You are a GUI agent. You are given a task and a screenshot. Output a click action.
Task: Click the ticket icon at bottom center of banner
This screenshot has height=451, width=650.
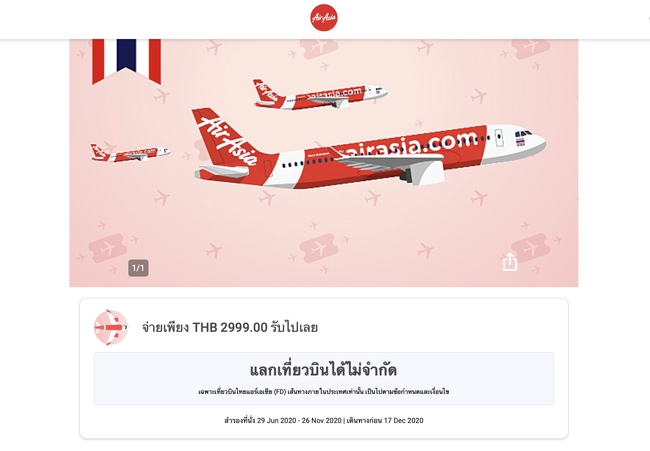tap(319, 248)
